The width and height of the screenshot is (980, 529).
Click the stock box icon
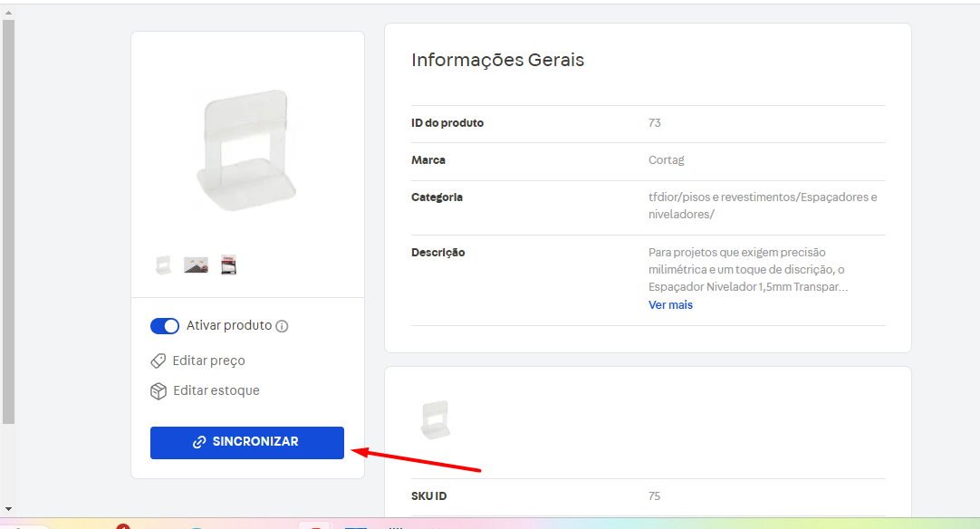point(159,390)
